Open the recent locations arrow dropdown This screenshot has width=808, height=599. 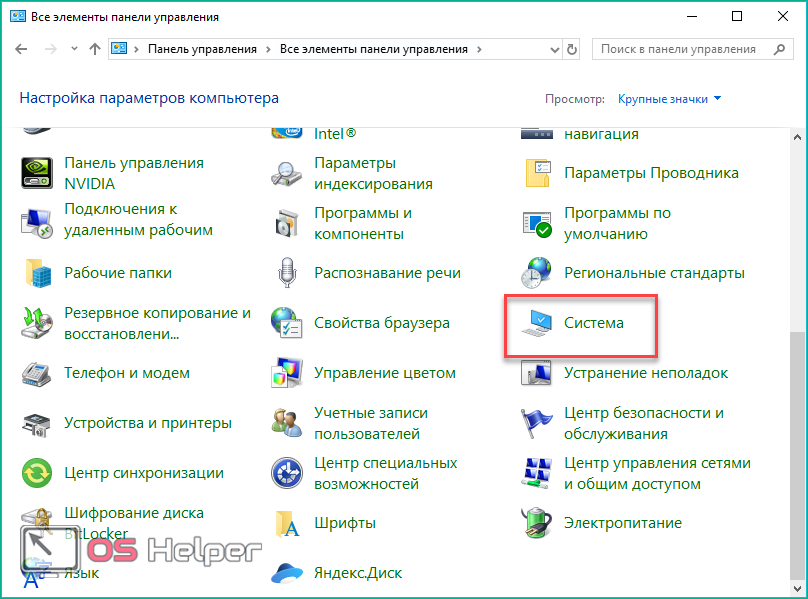[74, 49]
